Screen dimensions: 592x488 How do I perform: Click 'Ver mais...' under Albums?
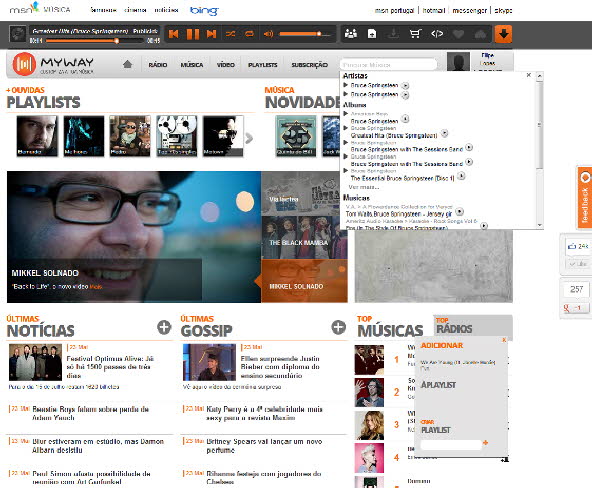pyautogui.click(x=364, y=187)
